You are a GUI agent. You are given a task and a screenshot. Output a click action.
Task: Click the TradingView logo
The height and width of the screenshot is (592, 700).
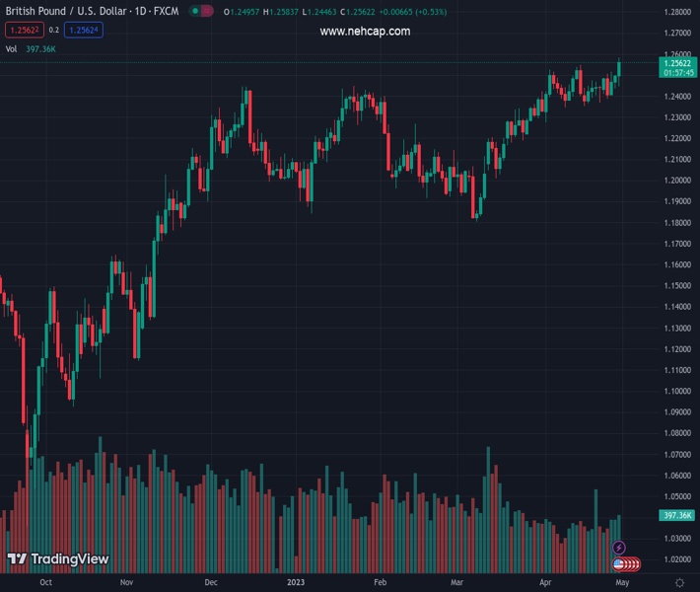click(x=57, y=559)
